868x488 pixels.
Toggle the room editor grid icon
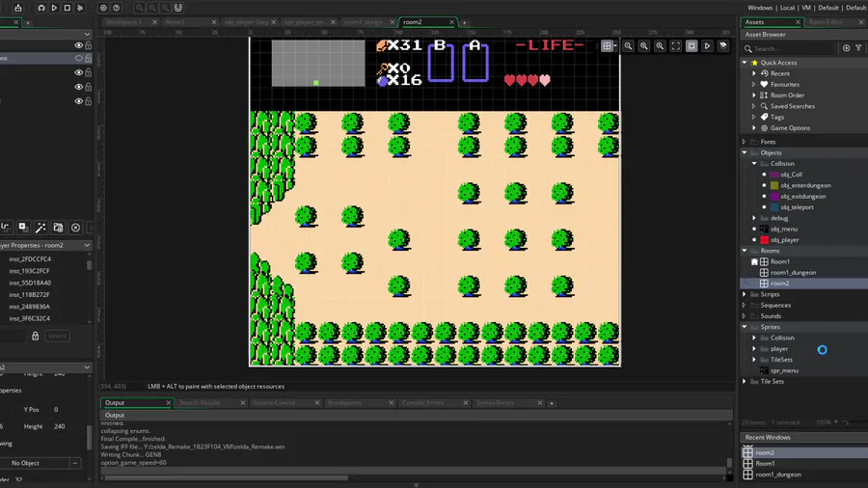607,46
